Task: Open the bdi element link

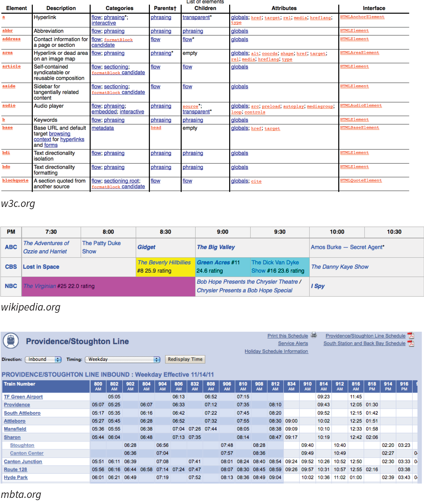Action: (6, 153)
